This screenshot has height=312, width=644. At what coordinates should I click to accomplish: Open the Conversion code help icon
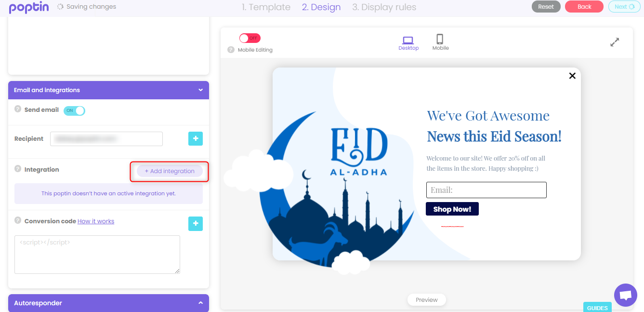18,220
